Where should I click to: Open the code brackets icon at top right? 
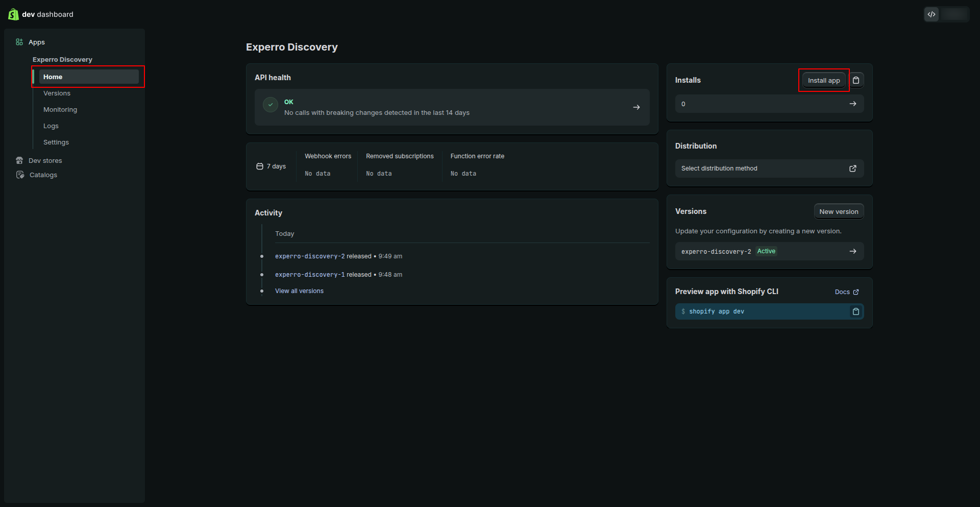[x=932, y=14]
